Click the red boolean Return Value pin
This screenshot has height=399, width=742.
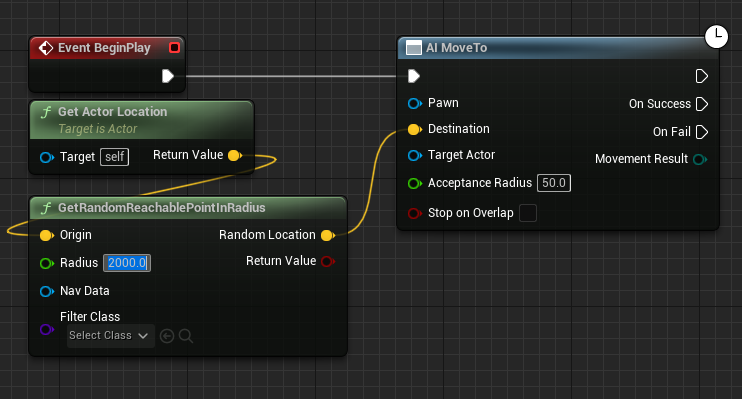coord(327,261)
